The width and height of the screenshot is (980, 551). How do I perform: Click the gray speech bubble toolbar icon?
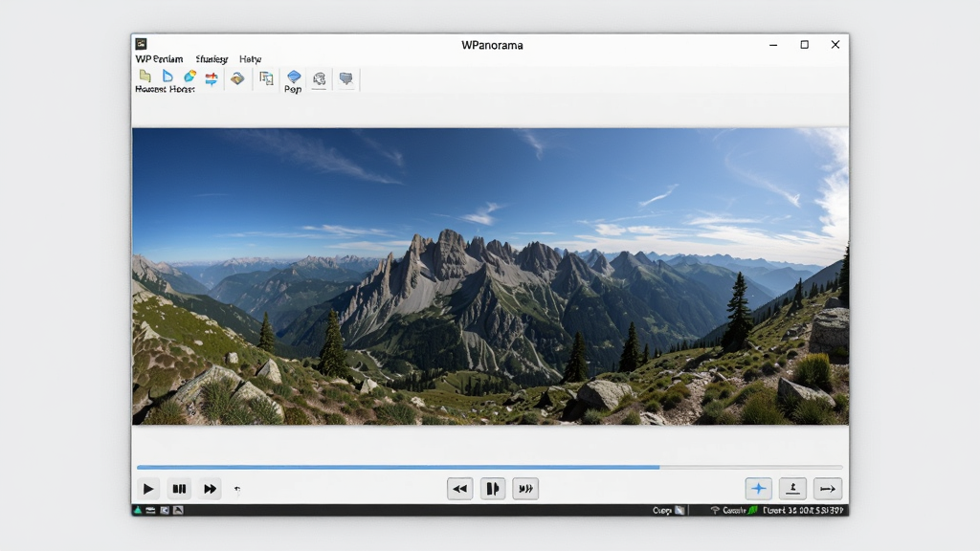point(345,78)
